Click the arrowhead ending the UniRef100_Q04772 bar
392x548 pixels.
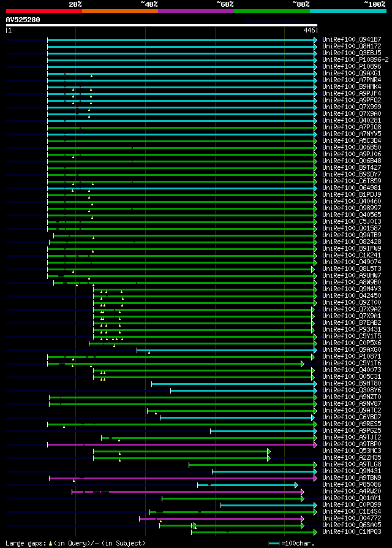303,519
